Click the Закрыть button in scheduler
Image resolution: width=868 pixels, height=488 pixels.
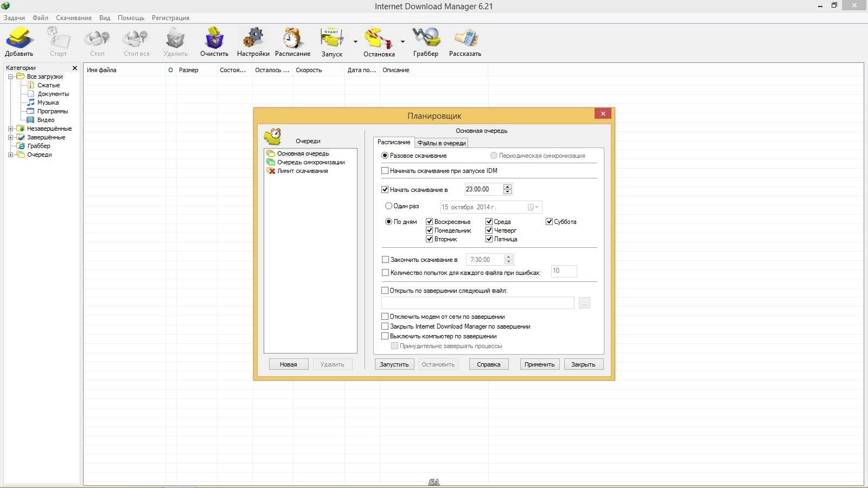tap(583, 364)
